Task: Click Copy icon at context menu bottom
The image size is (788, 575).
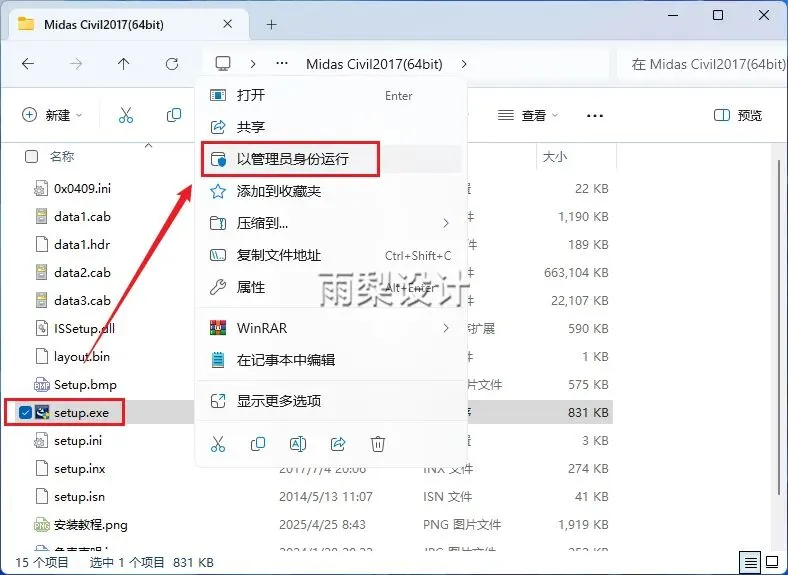Action: 258,444
